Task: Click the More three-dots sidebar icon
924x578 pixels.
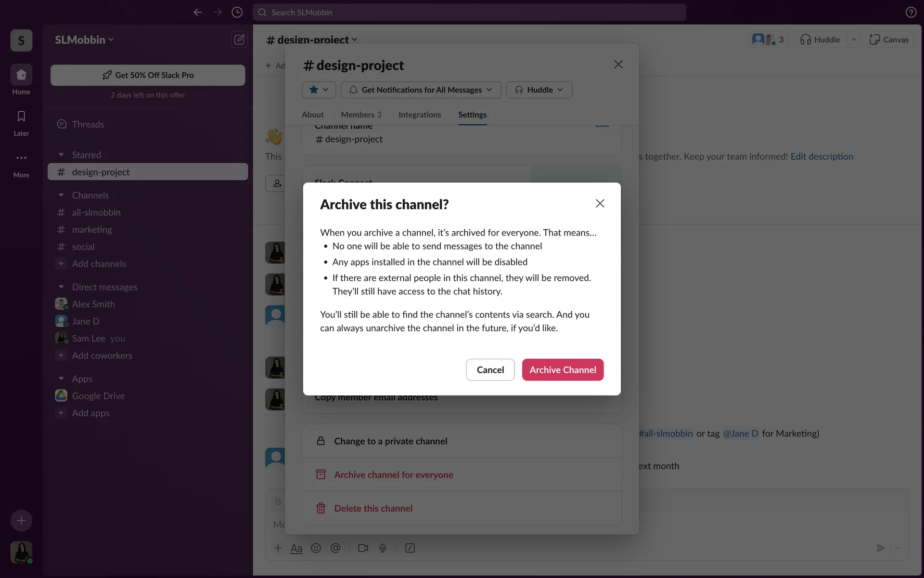Action: [21, 158]
